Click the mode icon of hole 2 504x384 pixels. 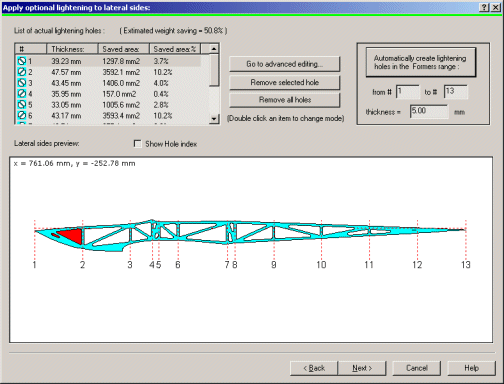[22, 72]
